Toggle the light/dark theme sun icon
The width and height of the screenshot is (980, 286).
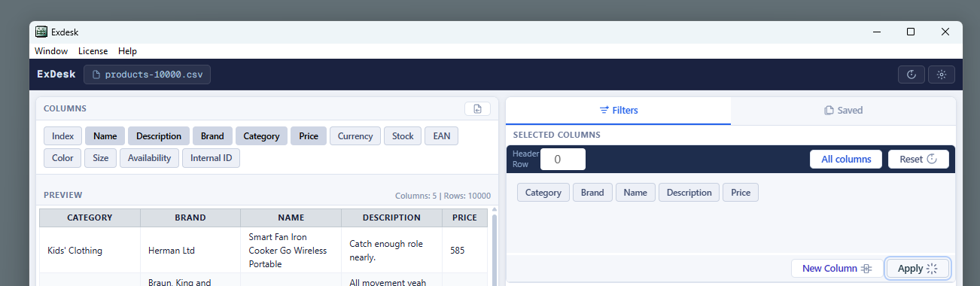click(x=941, y=75)
